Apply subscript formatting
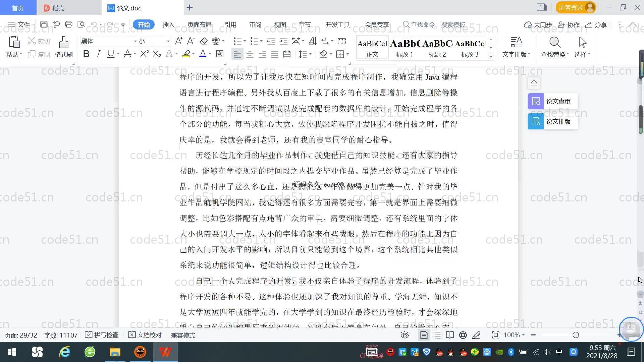 coord(157,54)
